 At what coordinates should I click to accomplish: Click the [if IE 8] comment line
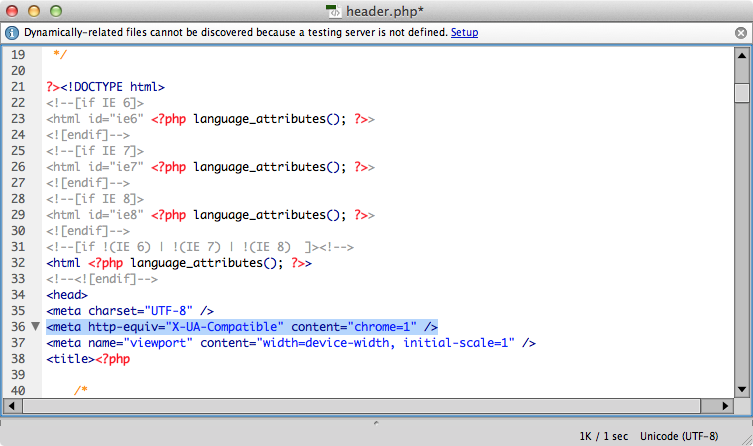[x=95, y=199]
